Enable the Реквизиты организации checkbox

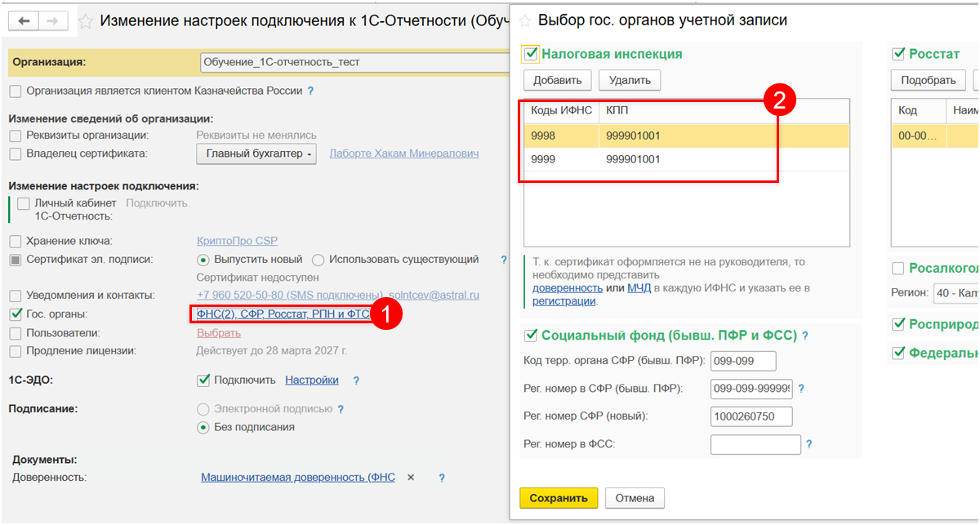tap(16, 136)
